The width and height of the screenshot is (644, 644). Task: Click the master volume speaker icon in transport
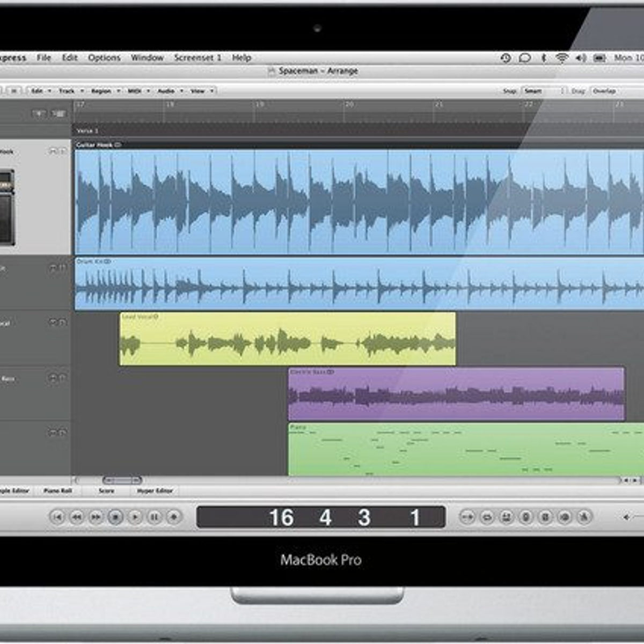coord(626,517)
